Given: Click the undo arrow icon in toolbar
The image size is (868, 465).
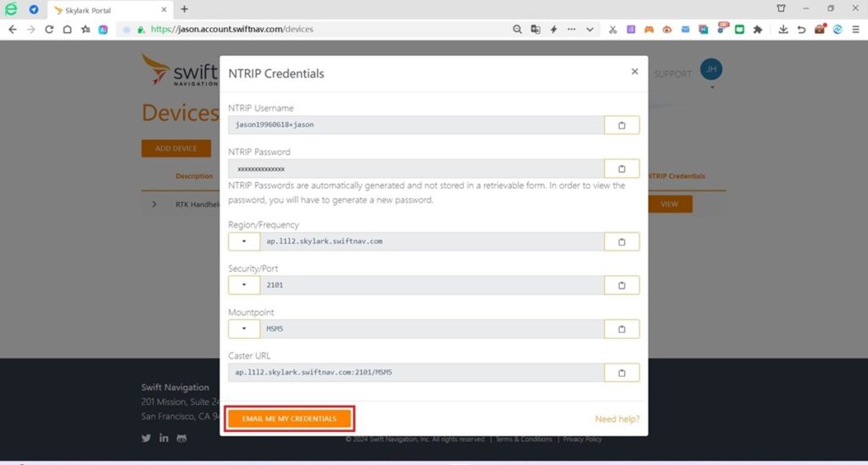Looking at the screenshot, I should 801,30.
